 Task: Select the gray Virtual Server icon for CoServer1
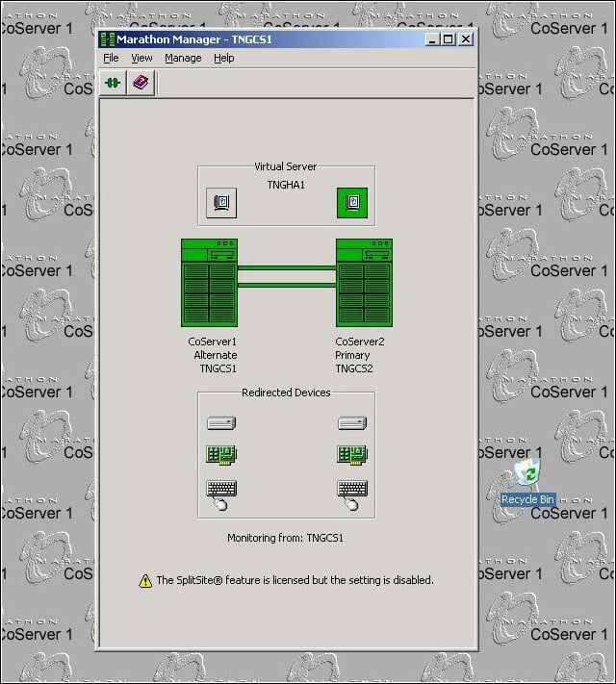tap(221, 203)
